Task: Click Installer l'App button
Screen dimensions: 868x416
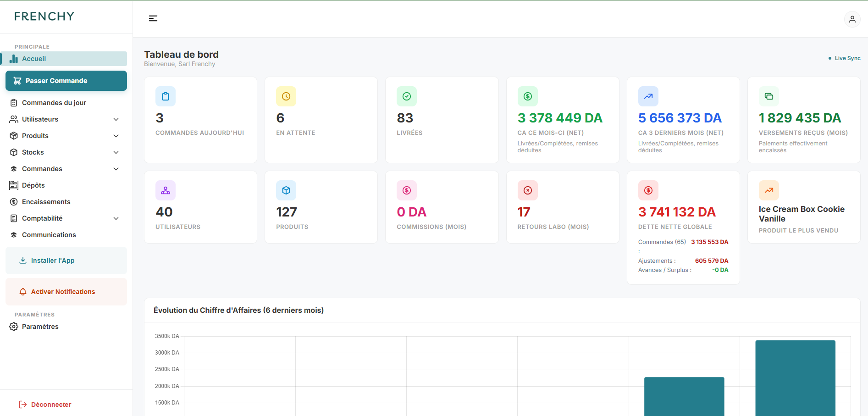Action: point(66,261)
